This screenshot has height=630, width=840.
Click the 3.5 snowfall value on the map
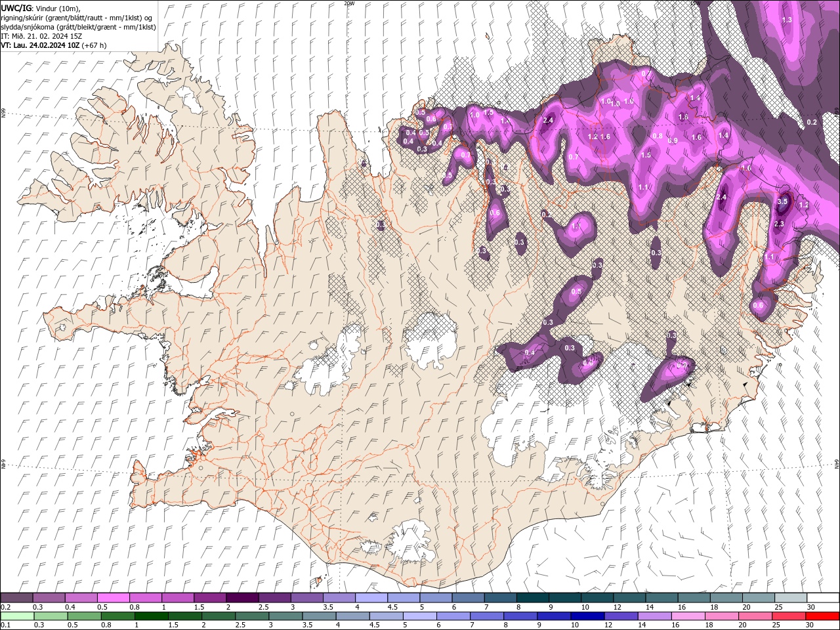click(x=782, y=201)
